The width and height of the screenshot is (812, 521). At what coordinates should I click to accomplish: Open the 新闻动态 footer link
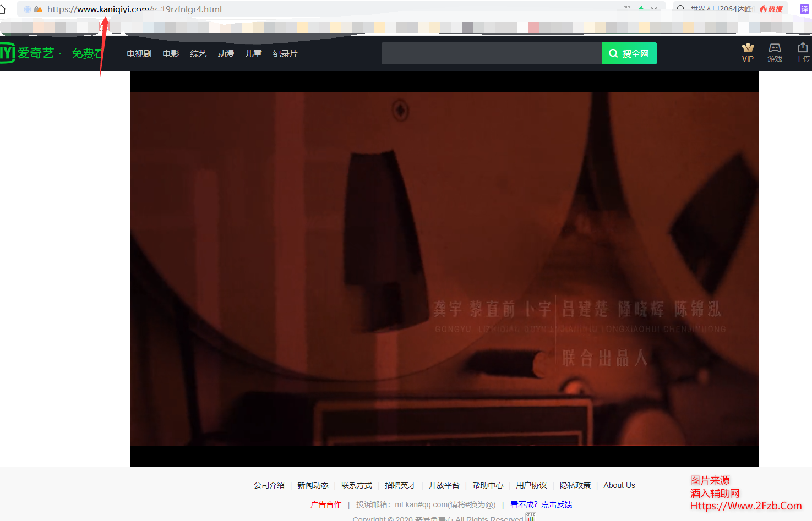(x=313, y=485)
